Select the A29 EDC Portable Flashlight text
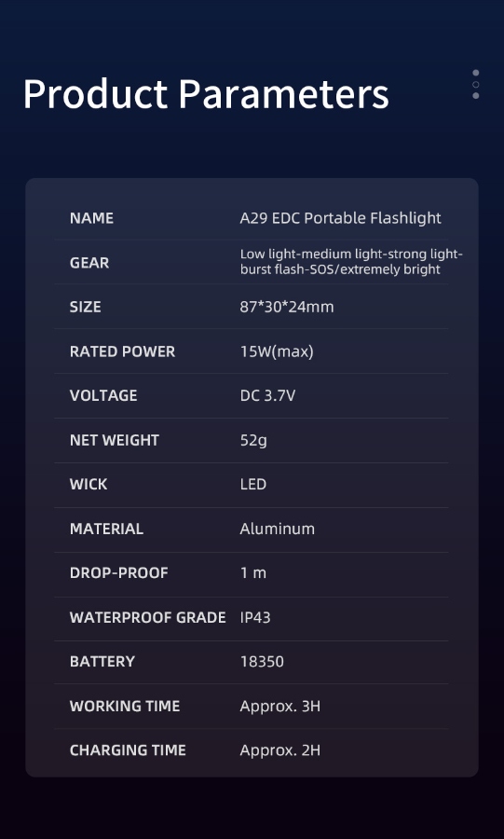Viewport: 504px width, 839px height. [x=340, y=218]
